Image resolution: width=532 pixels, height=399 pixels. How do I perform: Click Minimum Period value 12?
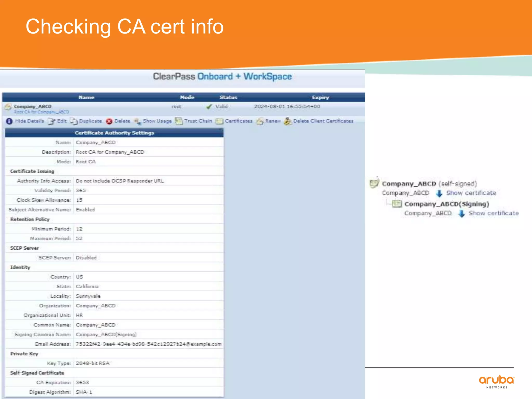pos(79,229)
